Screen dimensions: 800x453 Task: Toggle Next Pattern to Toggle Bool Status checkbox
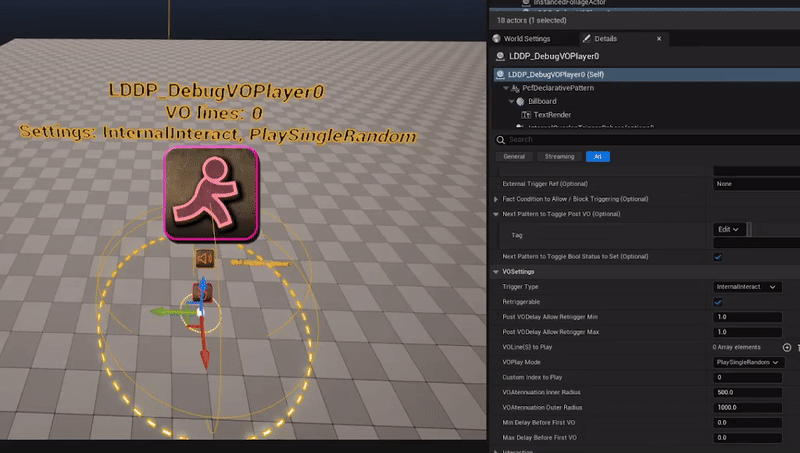(x=718, y=257)
